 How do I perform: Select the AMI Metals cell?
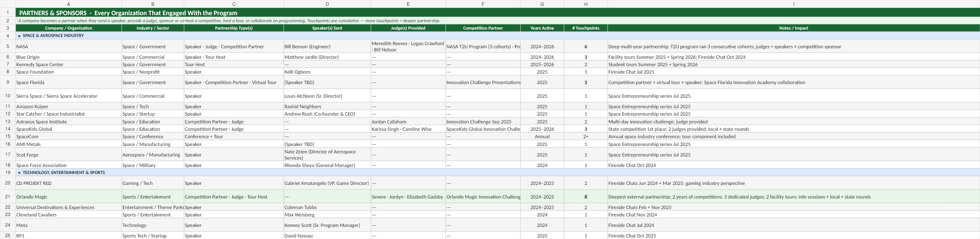click(x=69, y=144)
